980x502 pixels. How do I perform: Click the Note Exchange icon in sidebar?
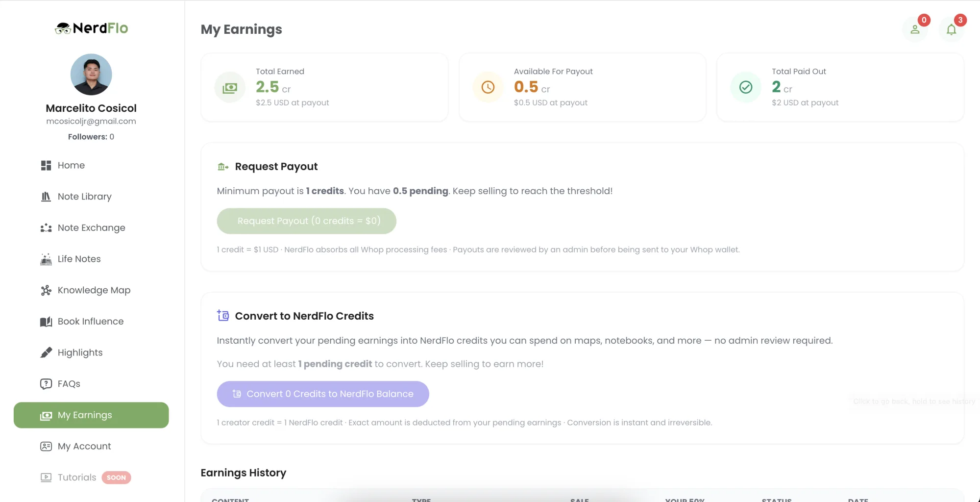point(46,227)
